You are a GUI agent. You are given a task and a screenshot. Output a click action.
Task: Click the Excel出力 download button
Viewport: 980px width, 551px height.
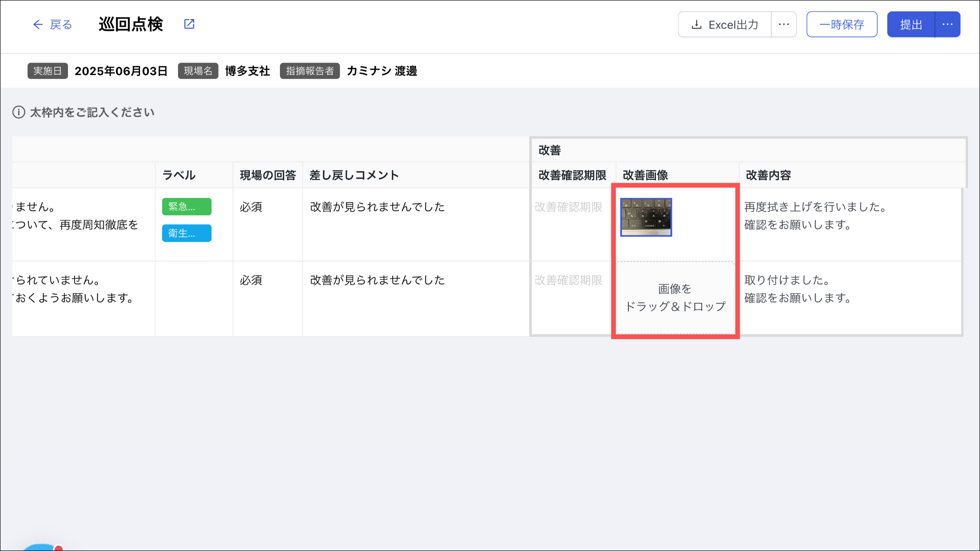pos(725,24)
